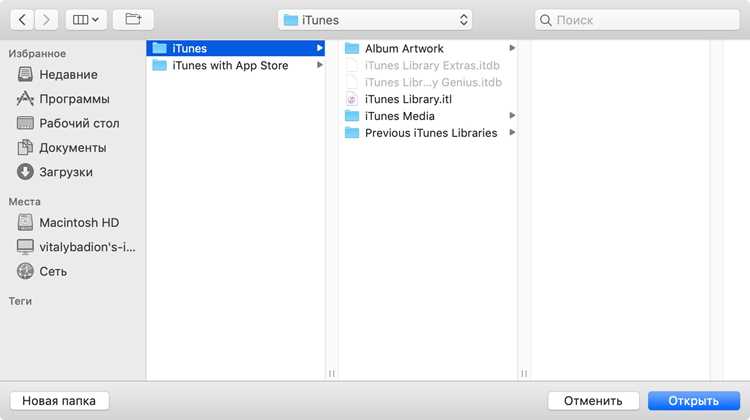This screenshot has height=420, width=750.
Task: Go forward with the right chevron button
Action: pyautogui.click(x=46, y=20)
